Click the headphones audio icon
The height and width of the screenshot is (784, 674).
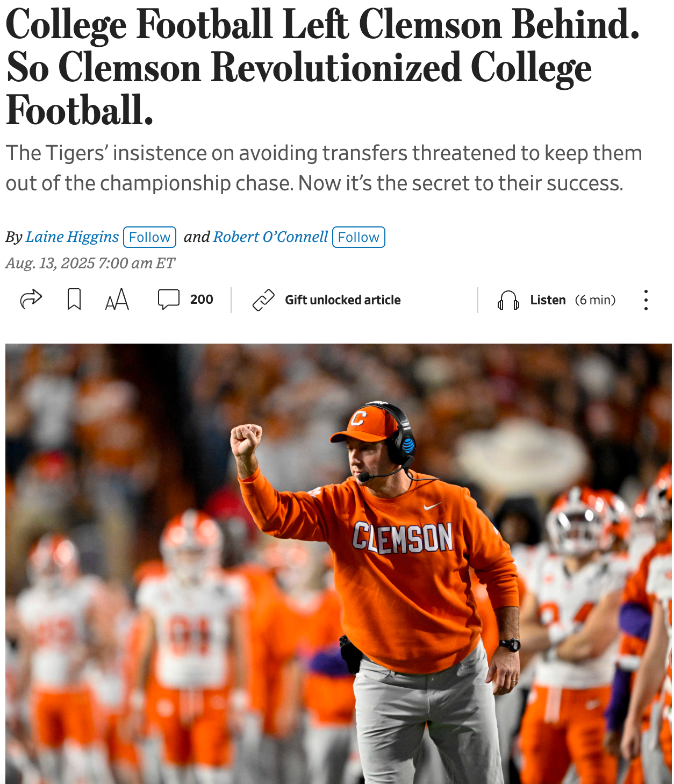click(x=508, y=300)
